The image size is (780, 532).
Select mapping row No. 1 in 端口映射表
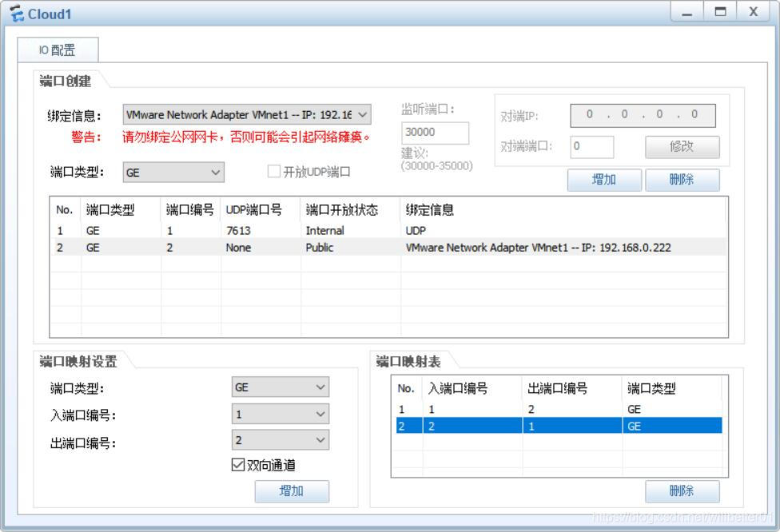(559, 409)
